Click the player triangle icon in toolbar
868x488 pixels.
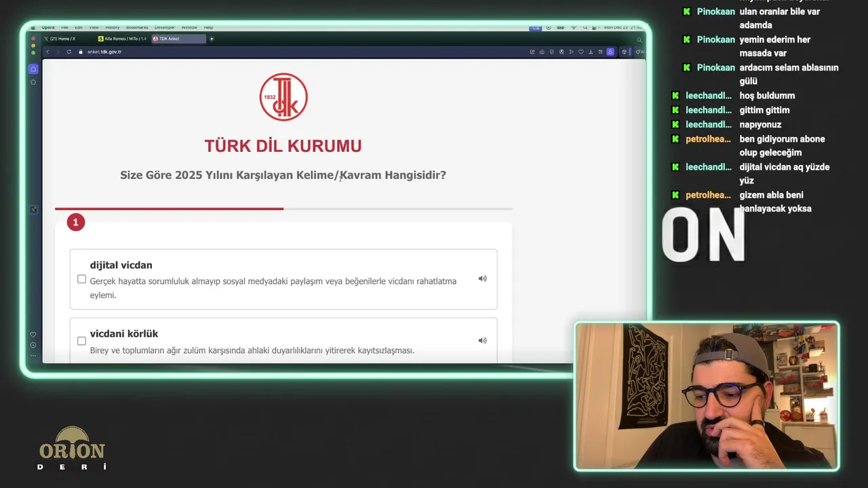tap(572, 52)
